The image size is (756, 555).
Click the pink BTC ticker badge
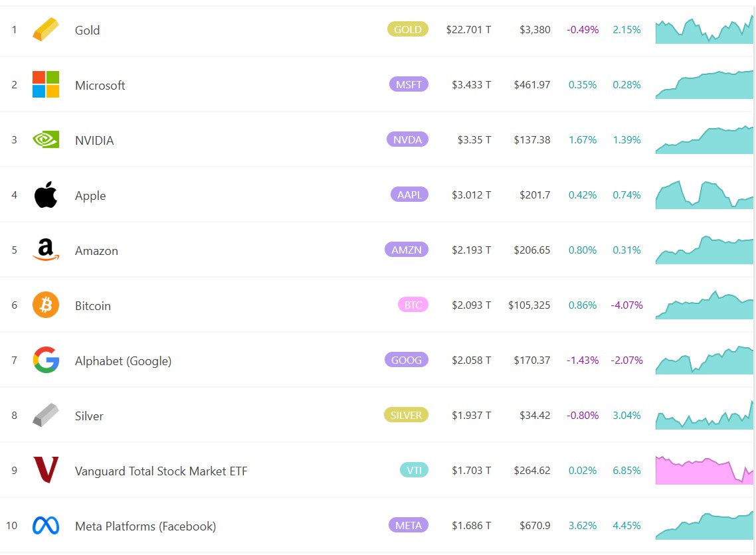[413, 305]
